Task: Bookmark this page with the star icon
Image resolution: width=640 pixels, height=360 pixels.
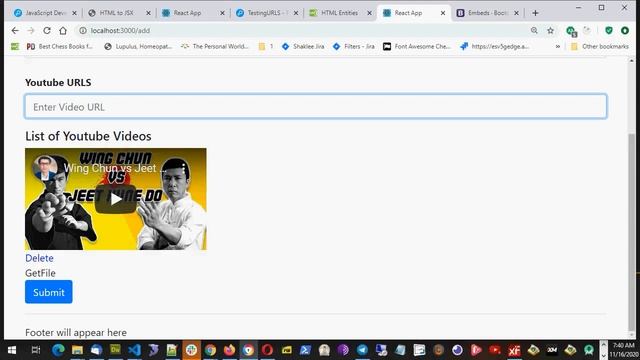Action: click(x=550, y=31)
